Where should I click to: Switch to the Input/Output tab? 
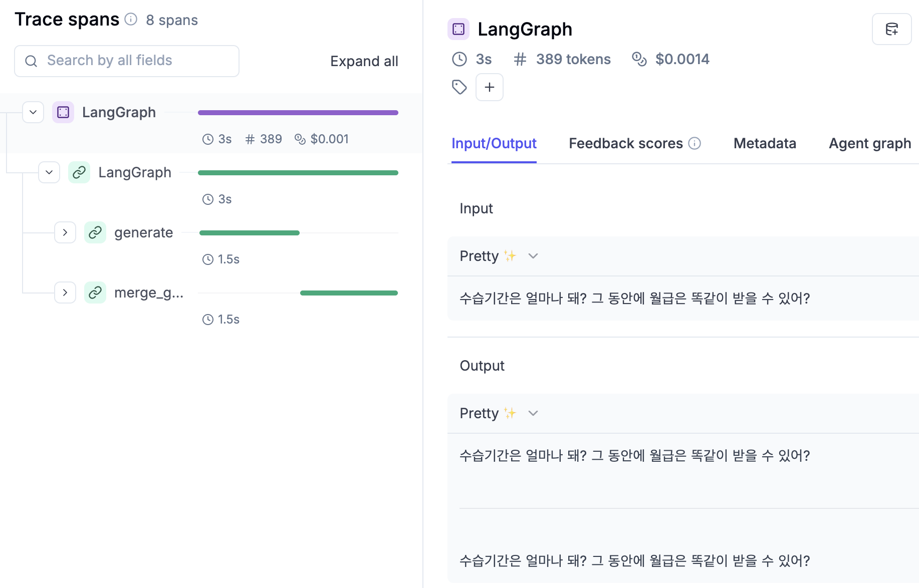tap(494, 143)
